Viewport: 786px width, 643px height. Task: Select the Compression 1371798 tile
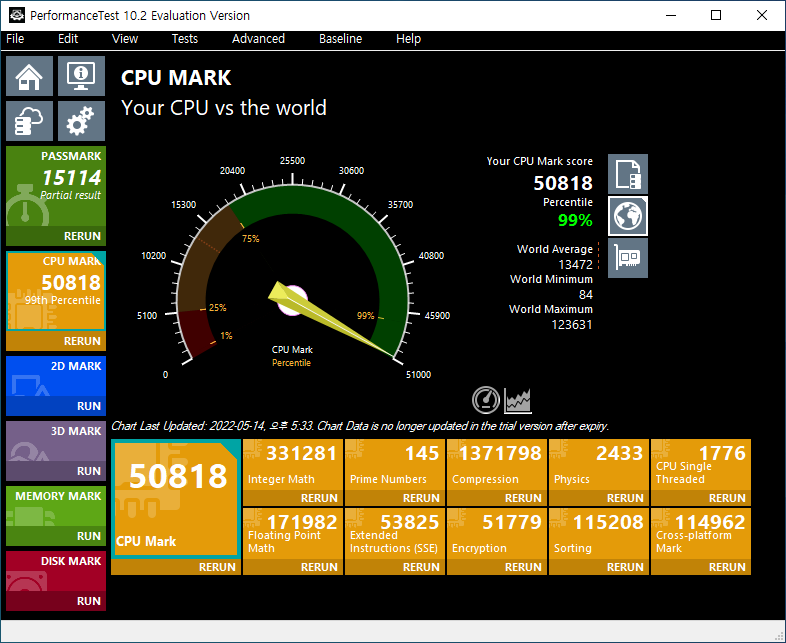[x=497, y=465]
